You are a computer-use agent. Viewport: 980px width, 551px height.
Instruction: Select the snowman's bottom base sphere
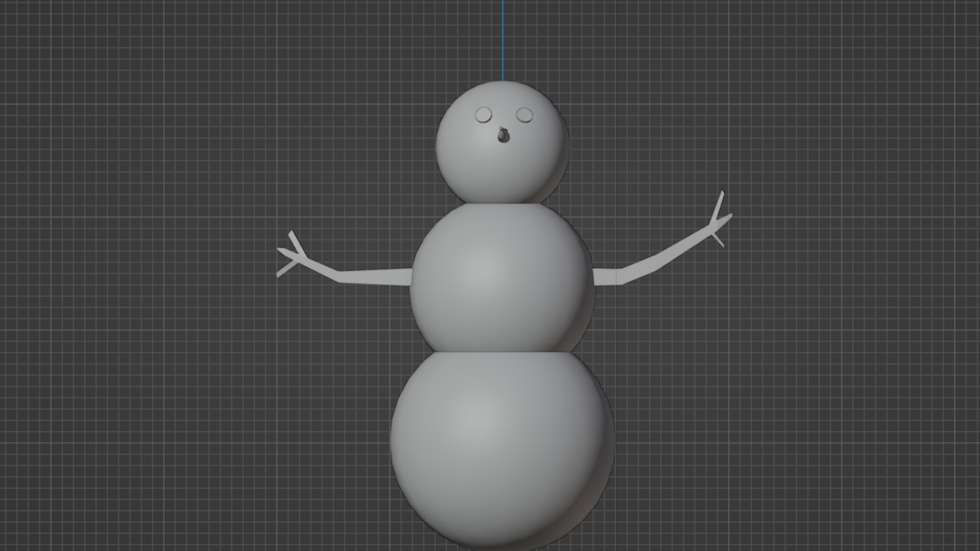click(x=498, y=444)
